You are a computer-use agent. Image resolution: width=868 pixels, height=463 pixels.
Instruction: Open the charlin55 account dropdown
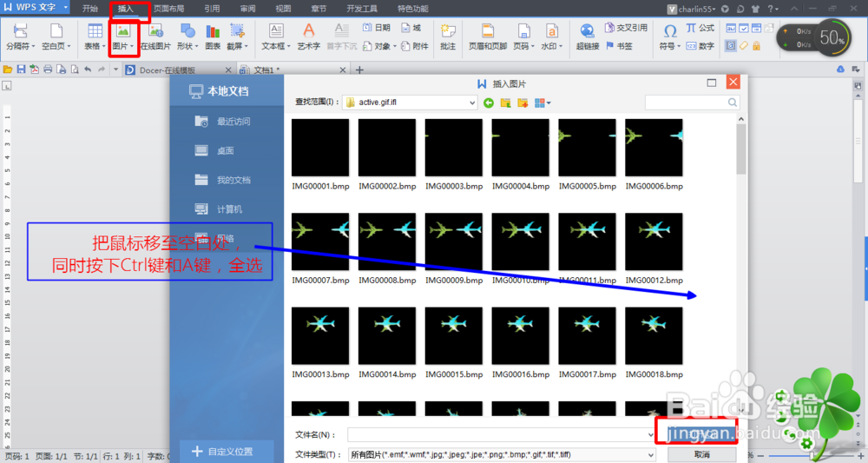tap(692, 9)
